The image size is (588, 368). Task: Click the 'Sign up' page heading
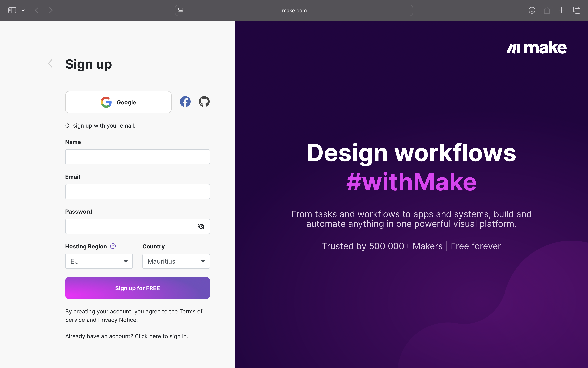pos(88,64)
